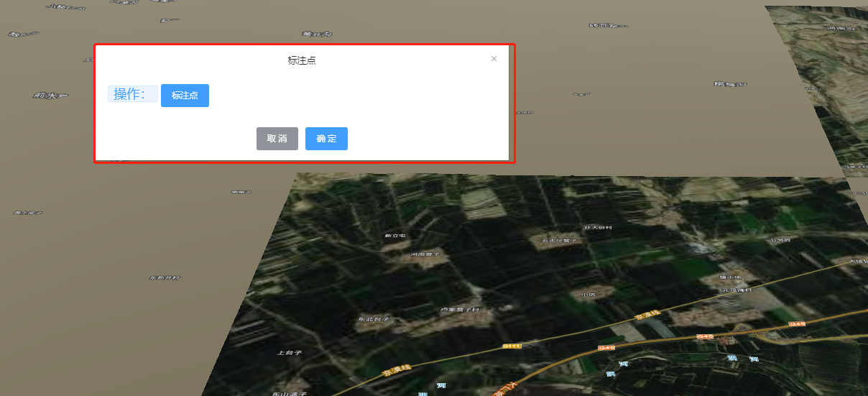The height and width of the screenshot is (396, 868).
Task: Click the 前水 label left of the dialog
Action: (x=49, y=95)
